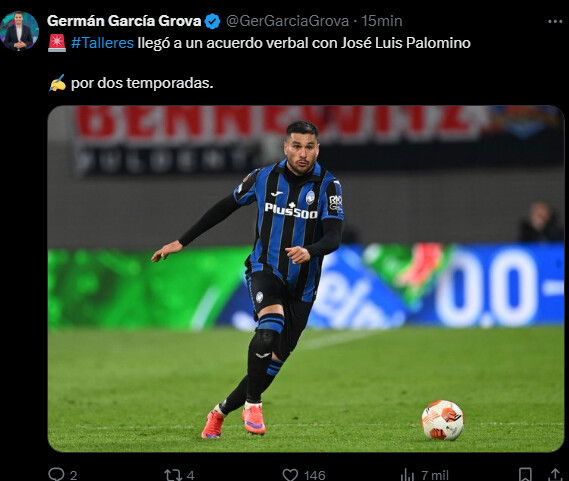This screenshot has height=481, width=569.
Task: Click the retweet count 4
Action: point(191,475)
